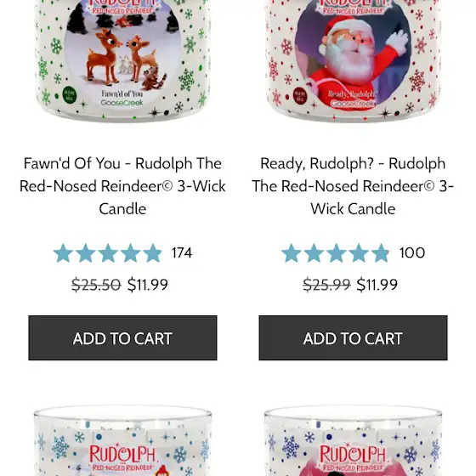
Task: Click the struck-through $25.99 original price
Action: (326, 285)
